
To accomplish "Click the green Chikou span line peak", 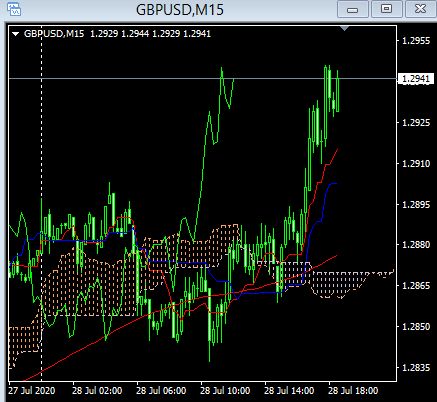I will point(222,69).
